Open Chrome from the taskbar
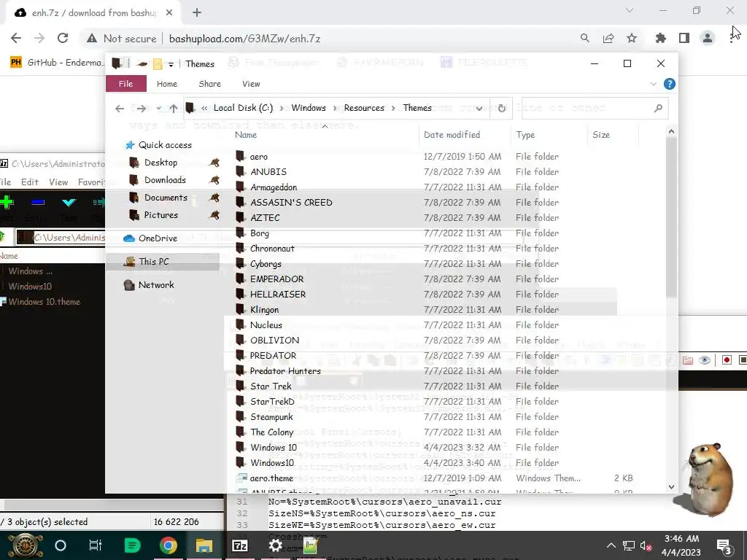The height and width of the screenshot is (560, 747). pyautogui.click(x=168, y=545)
